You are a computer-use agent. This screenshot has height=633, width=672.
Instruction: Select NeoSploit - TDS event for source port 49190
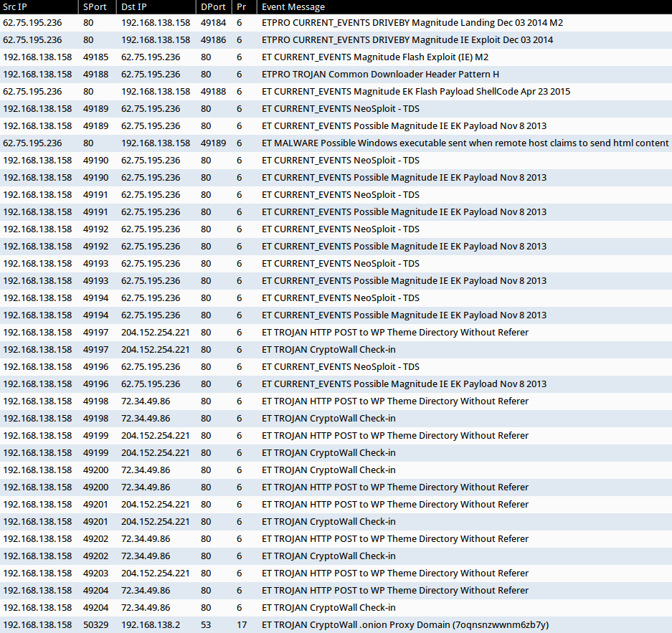(336, 160)
